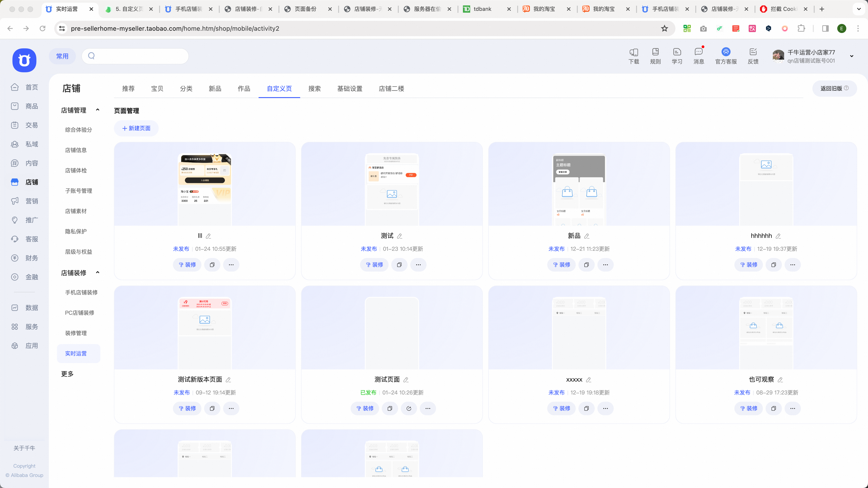Edit the name of page 新品
The height and width of the screenshot is (488, 868).
587,236
